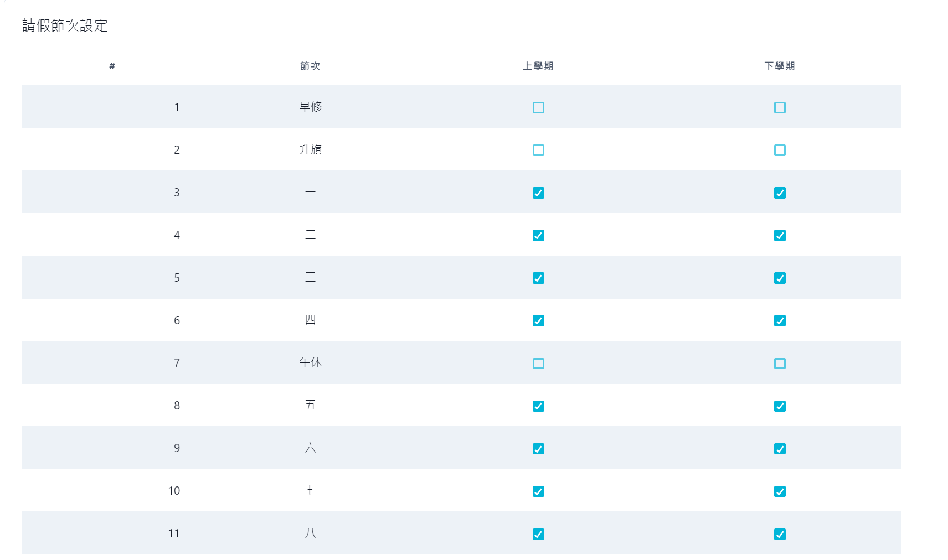Click period name 六 cell
The height and width of the screenshot is (560, 948).
click(311, 448)
